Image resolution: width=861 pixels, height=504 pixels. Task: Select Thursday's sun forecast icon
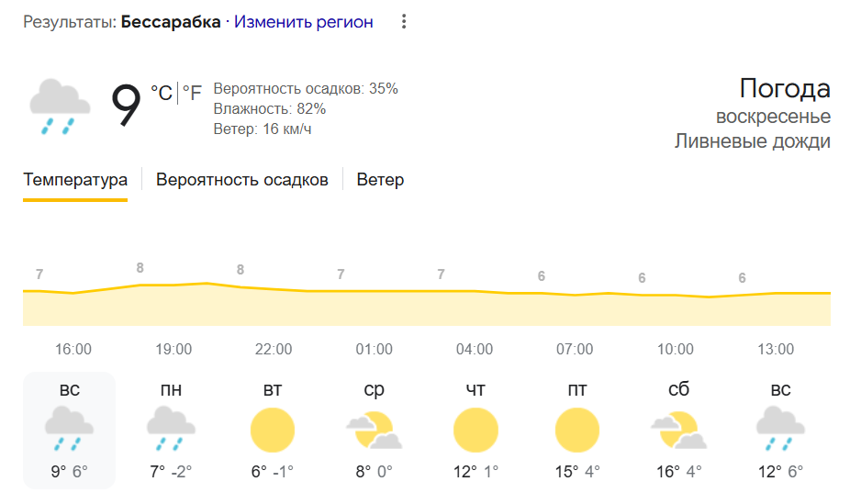tap(475, 430)
